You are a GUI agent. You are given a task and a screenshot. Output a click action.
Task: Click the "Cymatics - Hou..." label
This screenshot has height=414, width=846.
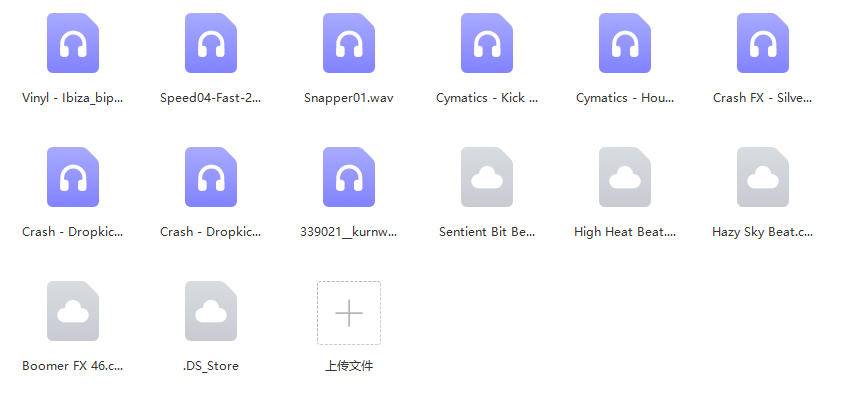click(625, 98)
